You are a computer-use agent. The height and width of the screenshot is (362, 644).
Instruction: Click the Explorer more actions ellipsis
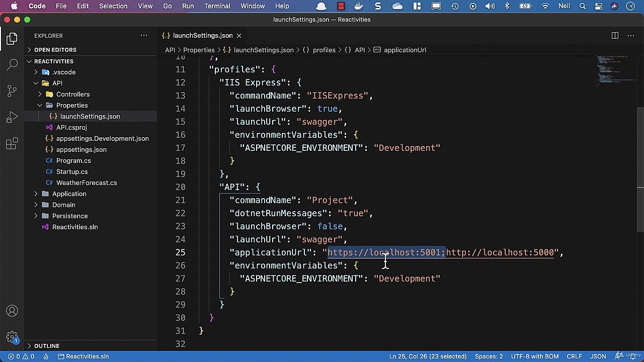click(x=144, y=36)
